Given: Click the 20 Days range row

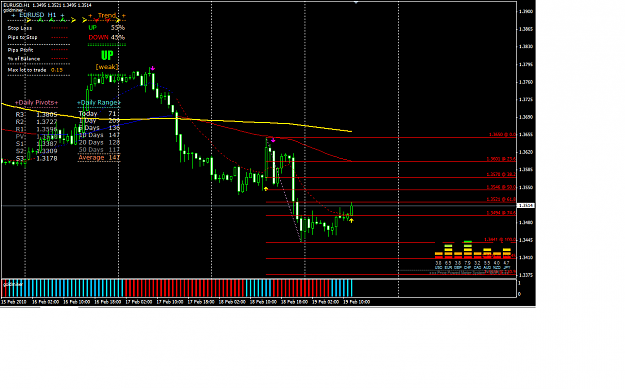Looking at the screenshot, I should (x=99, y=142).
